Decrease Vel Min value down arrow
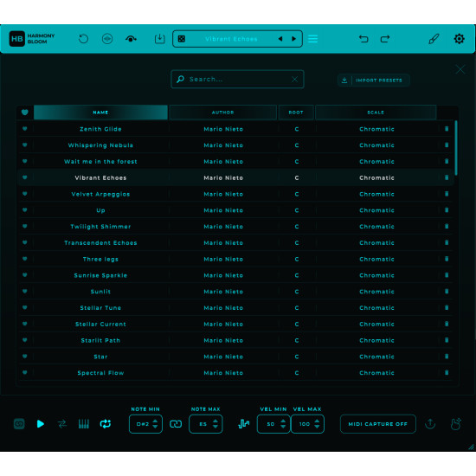The height and width of the screenshot is (476, 476). tap(283, 427)
